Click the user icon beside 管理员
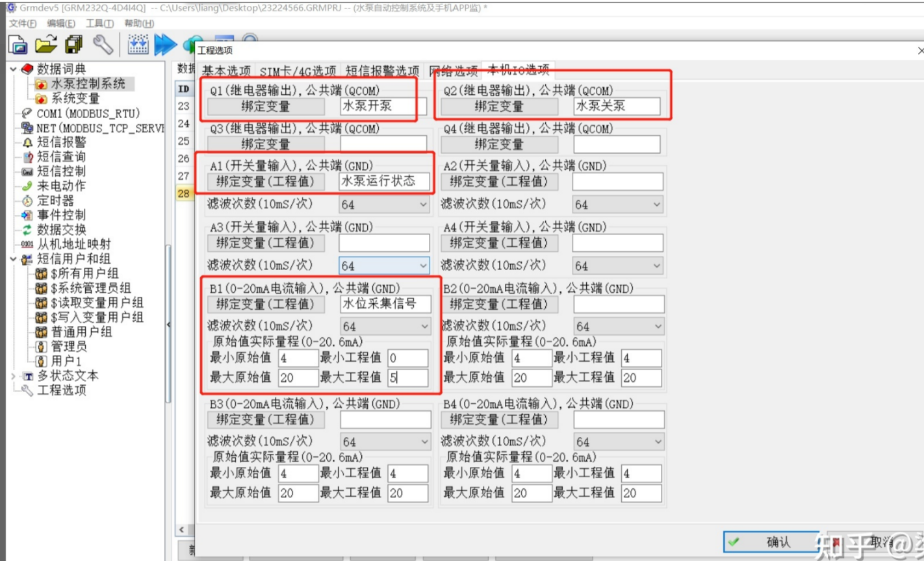924x561 pixels. coord(42,347)
